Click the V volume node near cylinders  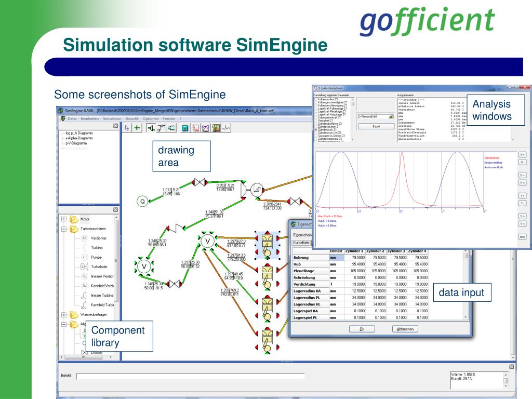[207, 241]
